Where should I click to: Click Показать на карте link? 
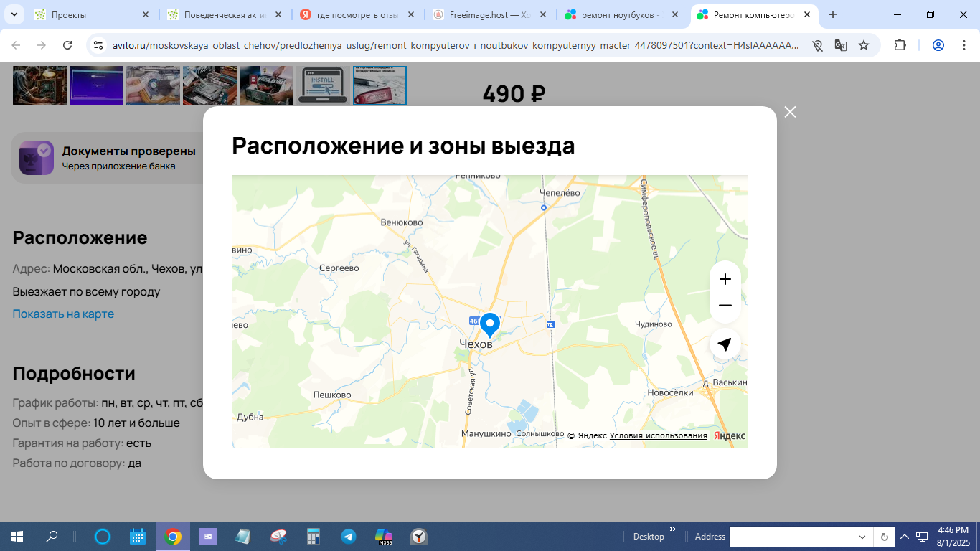[63, 314]
